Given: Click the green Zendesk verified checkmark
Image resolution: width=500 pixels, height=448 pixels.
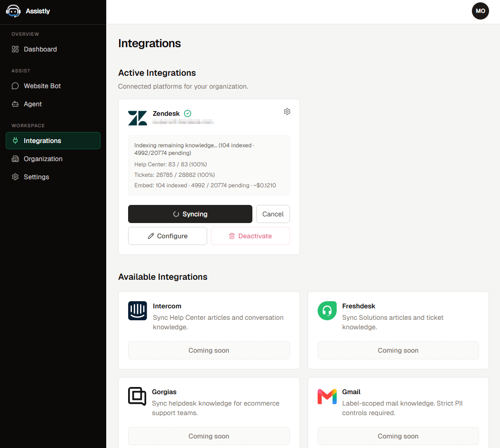Looking at the screenshot, I should tap(188, 113).
